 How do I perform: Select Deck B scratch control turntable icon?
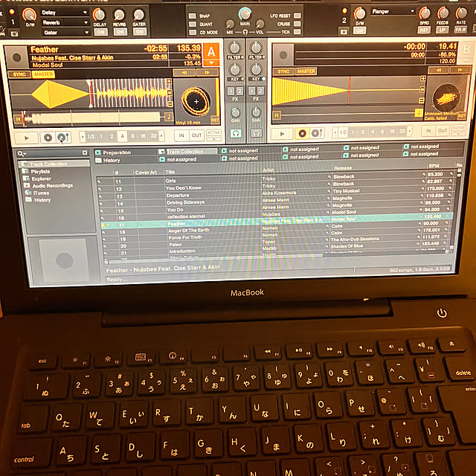click(317, 133)
